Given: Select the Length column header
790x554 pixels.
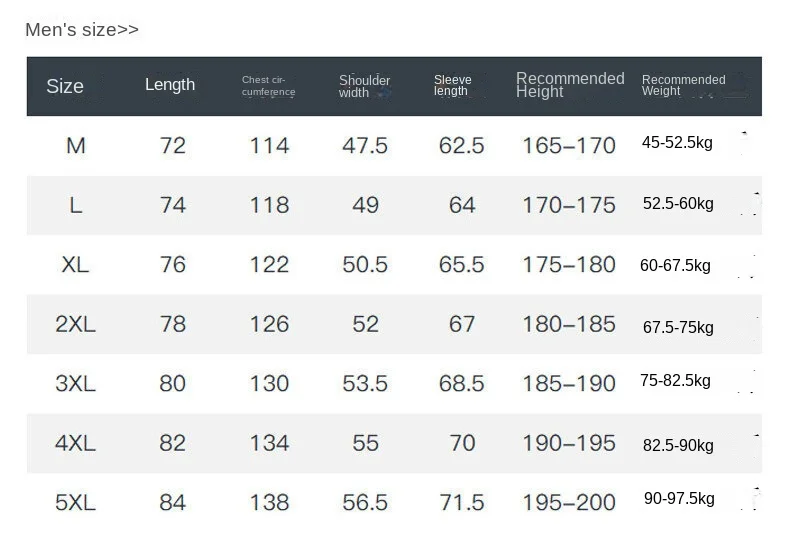Looking at the screenshot, I should click(x=170, y=85).
